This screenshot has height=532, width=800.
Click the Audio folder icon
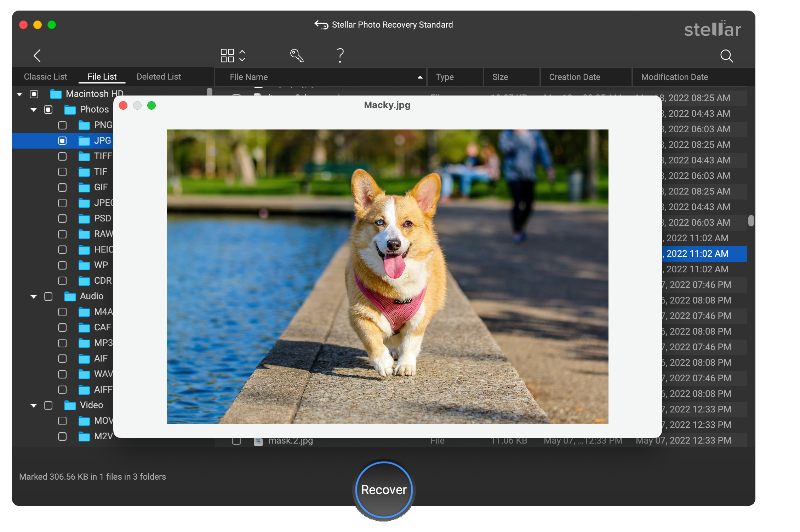70,296
